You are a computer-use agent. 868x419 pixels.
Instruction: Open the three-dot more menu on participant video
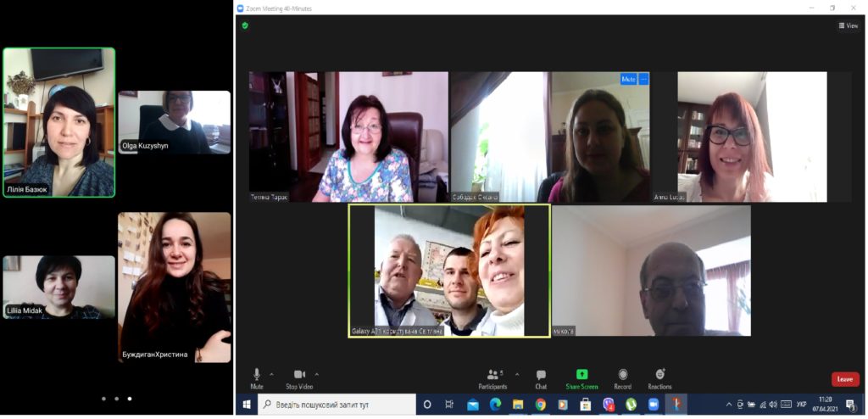[x=643, y=79]
